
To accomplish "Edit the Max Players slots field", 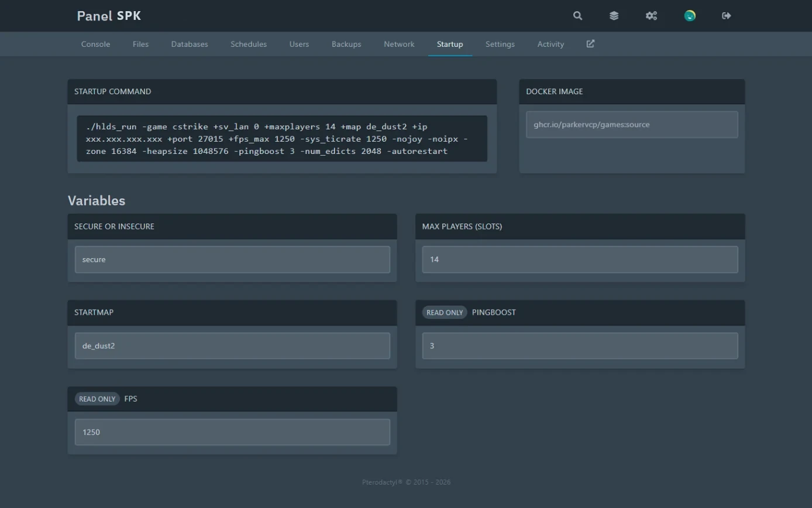I will tap(580, 259).
